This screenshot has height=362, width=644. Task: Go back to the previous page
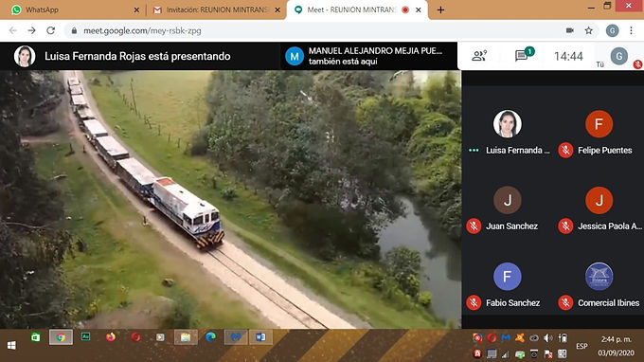pyautogui.click(x=13, y=30)
